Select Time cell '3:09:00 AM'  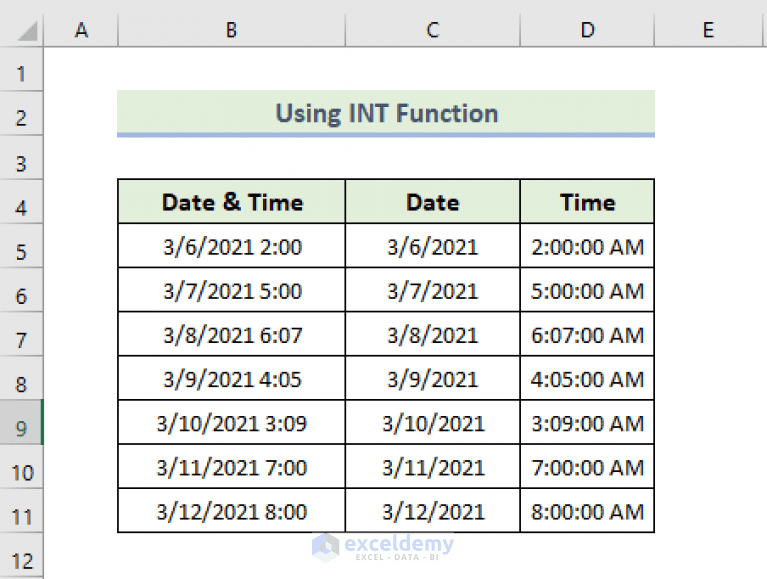[587, 423]
